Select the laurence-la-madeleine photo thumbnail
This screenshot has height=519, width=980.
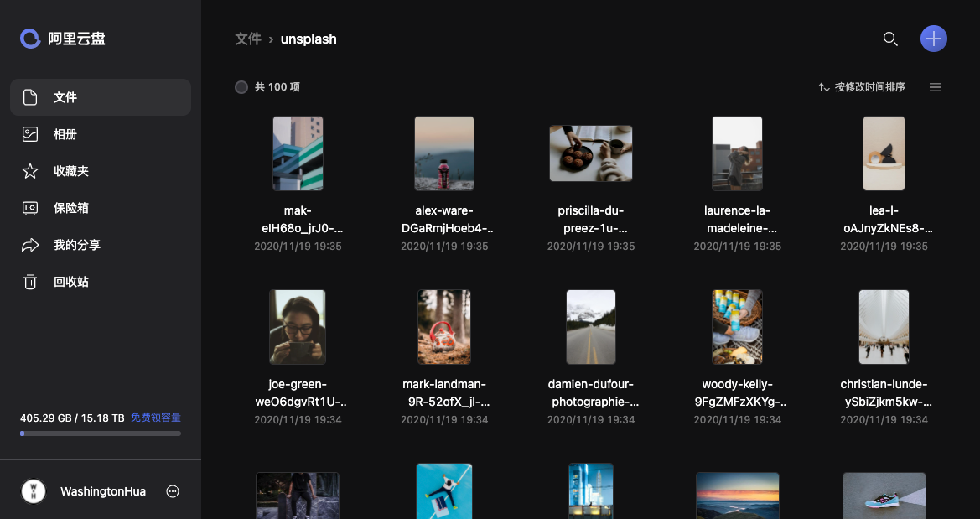(738, 153)
